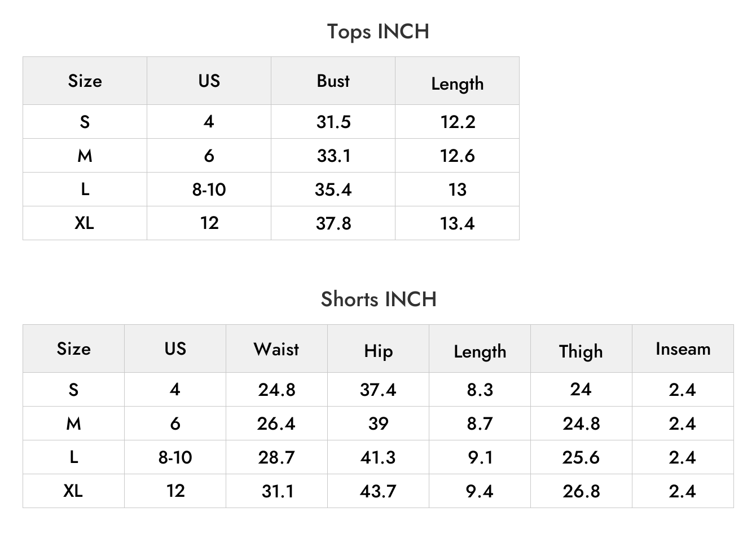Image resolution: width=756 pixels, height=547 pixels.
Task: Click tops length value 12.6 for size M
Action: click(457, 156)
